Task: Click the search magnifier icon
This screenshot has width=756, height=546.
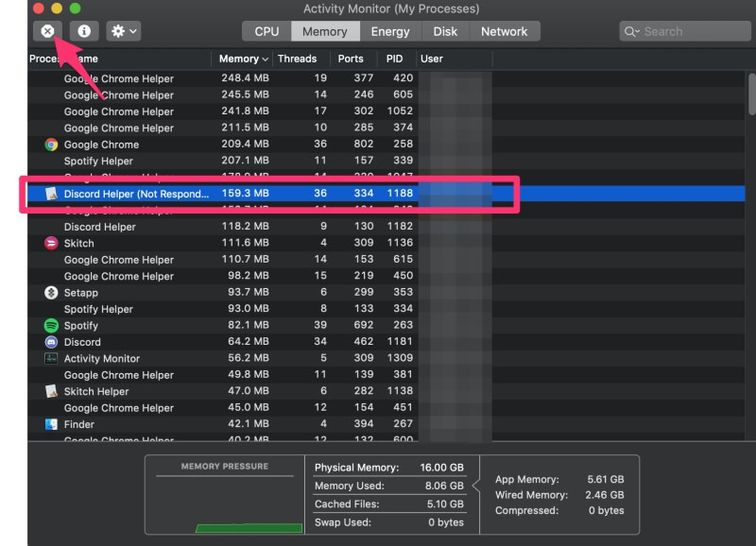Action: pyautogui.click(x=631, y=32)
